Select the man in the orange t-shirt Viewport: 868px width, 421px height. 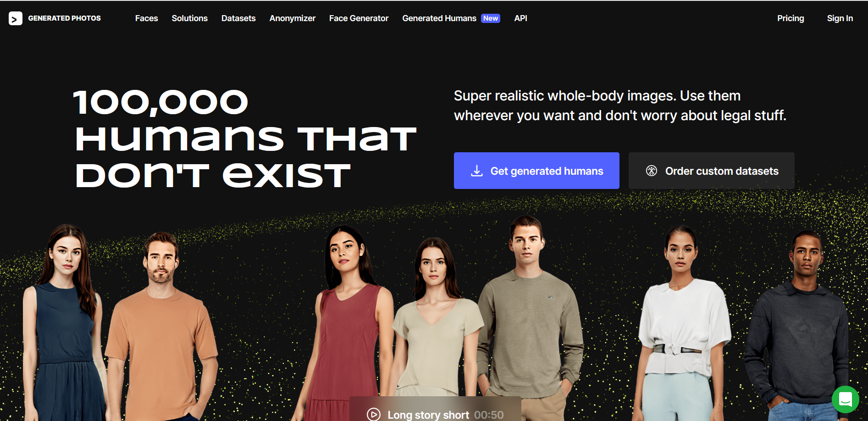pos(160,327)
